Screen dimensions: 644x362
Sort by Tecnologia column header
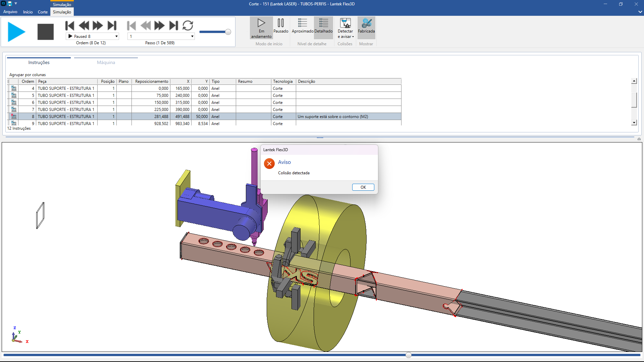[283, 81]
